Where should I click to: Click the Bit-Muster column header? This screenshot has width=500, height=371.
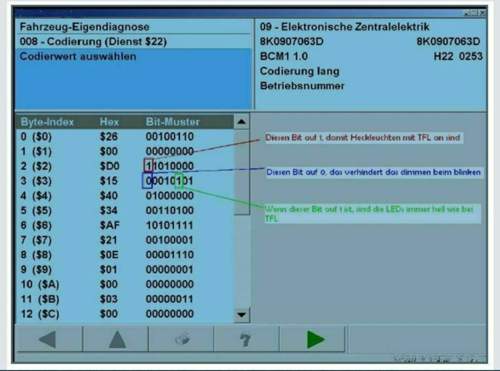(172, 122)
